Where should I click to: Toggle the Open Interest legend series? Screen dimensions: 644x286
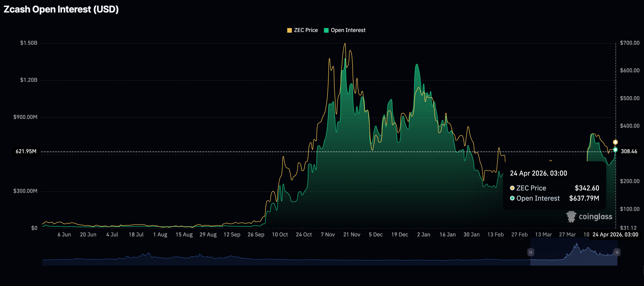(348, 30)
